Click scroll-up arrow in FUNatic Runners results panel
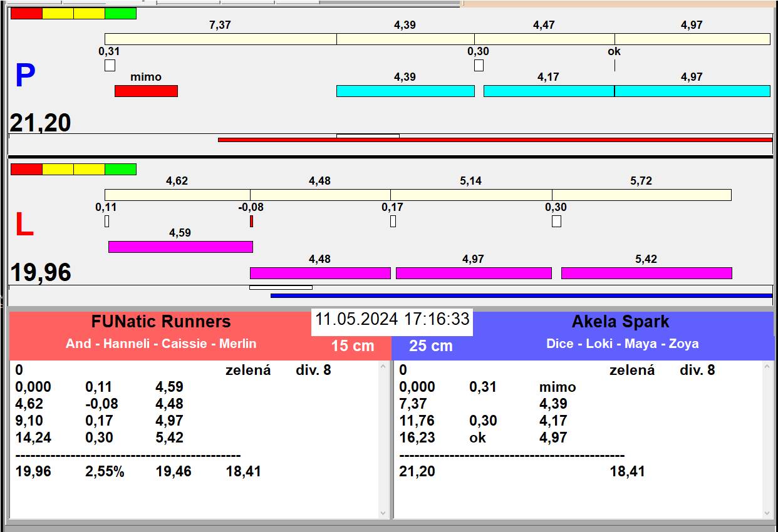 point(383,367)
